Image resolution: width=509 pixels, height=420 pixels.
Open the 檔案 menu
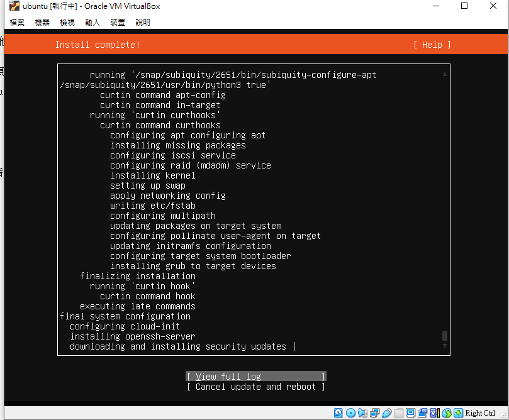[x=17, y=23]
